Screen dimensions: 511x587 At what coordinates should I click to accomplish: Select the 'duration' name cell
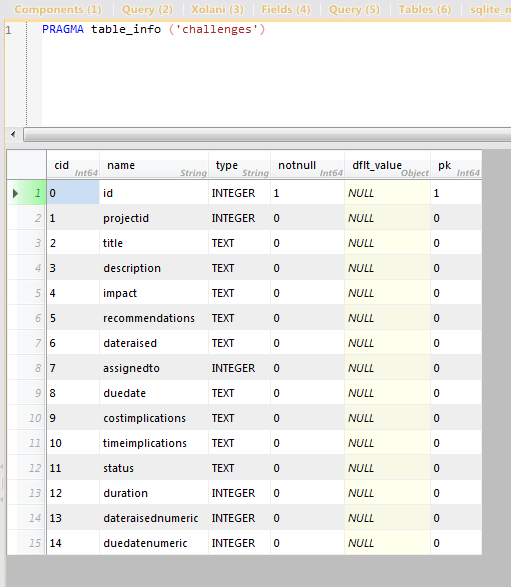coord(154,493)
